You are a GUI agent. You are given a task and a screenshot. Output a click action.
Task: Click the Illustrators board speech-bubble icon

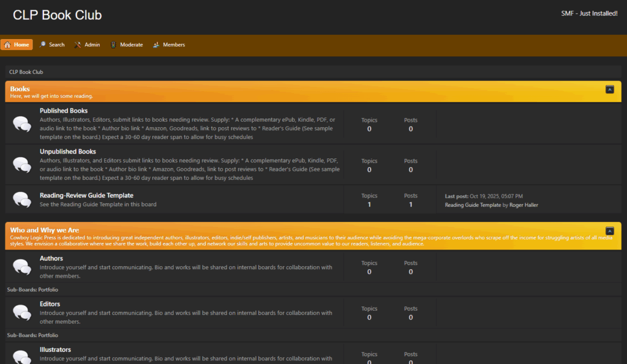(22, 356)
